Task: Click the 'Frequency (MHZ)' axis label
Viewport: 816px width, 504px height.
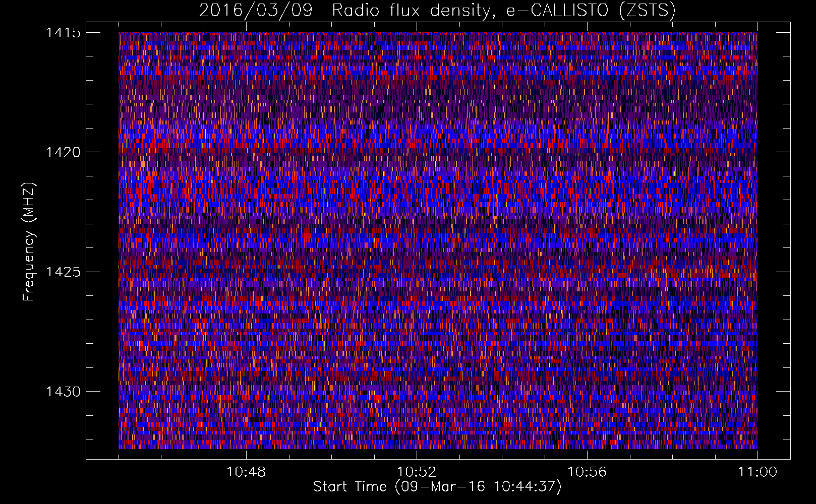Action: coord(29,241)
